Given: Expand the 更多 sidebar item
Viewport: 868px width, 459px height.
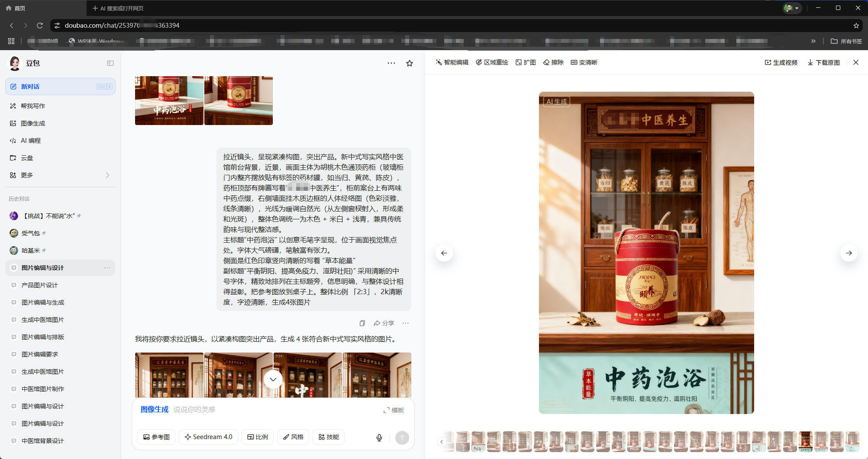Looking at the screenshot, I should coord(60,175).
